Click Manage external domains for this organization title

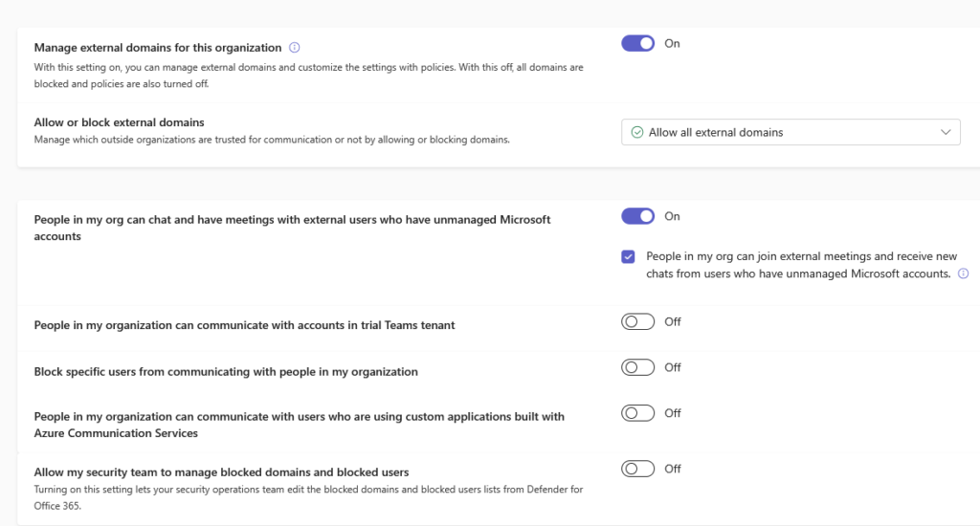[x=158, y=48]
